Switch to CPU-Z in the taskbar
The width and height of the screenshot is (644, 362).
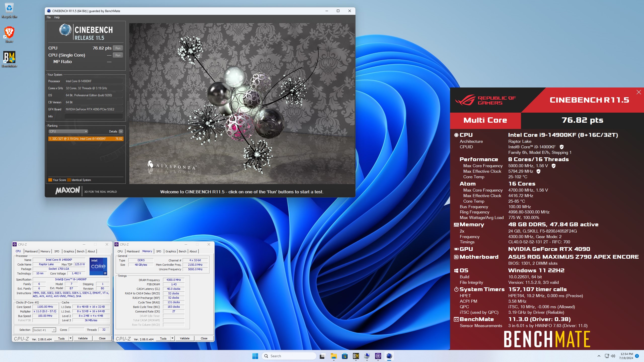tap(378, 356)
